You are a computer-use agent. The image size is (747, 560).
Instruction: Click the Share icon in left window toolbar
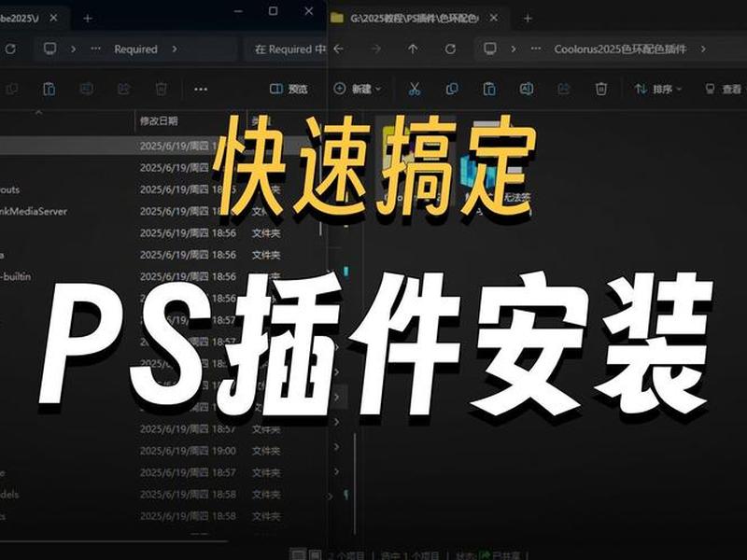coord(124,89)
